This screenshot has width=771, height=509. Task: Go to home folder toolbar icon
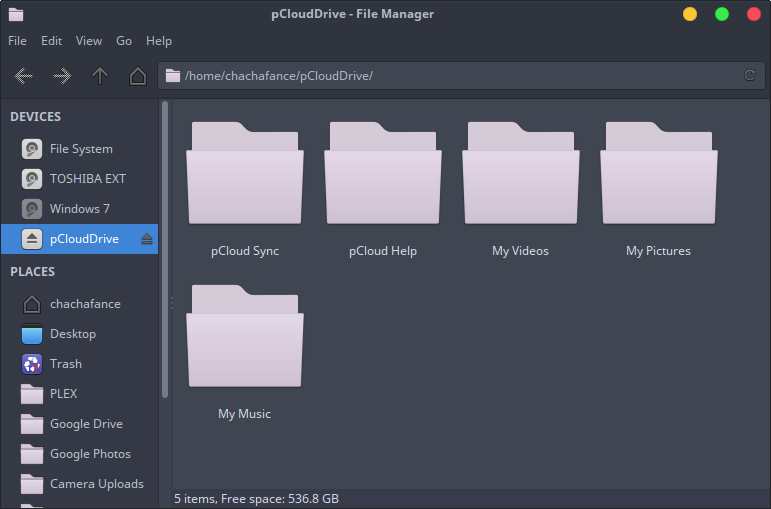[138, 76]
